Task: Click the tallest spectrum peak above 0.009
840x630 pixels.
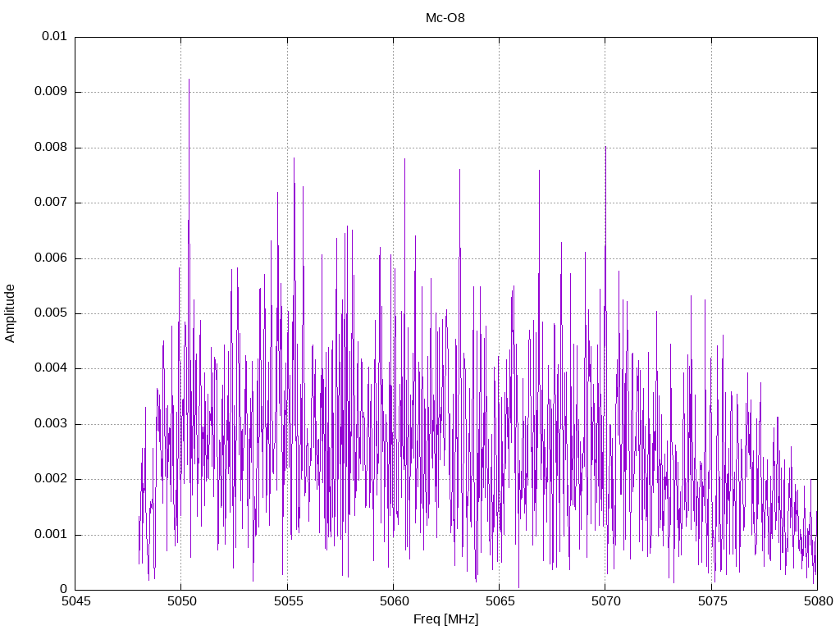Action: [x=189, y=80]
